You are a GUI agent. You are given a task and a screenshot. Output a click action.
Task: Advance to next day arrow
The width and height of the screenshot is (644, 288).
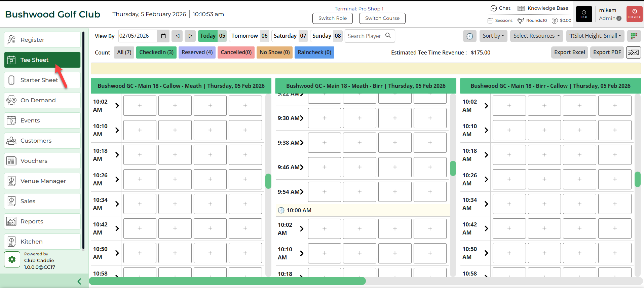coord(190,36)
